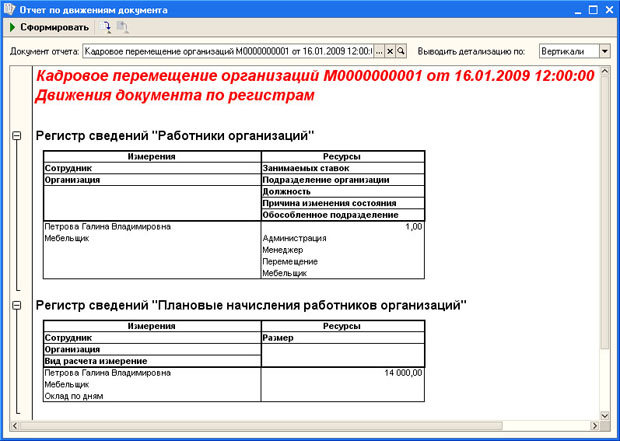
Task: Click the Вид расчета измерение header cell
Action: click(152, 361)
